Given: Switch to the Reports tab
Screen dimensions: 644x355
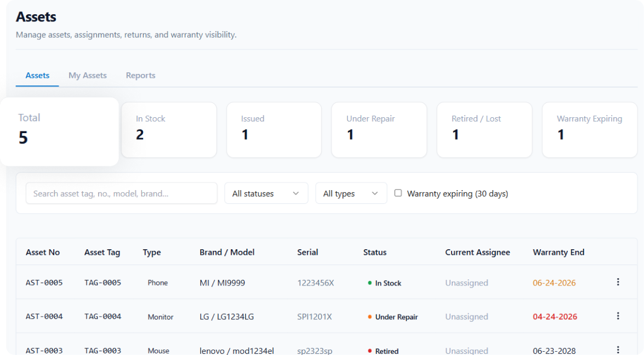Looking at the screenshot, I should [x=140, y=76].
